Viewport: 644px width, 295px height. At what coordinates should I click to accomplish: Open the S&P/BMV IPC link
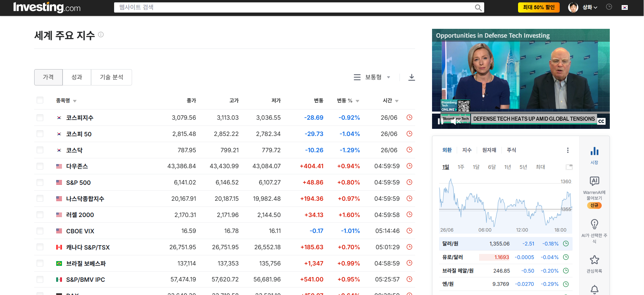click(x=86, y=280)
